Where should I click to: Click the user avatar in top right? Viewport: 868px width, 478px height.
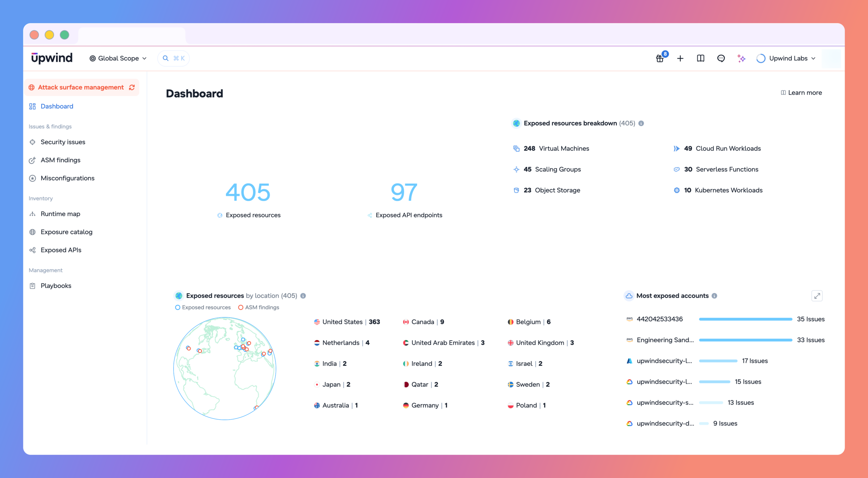coord(831,58)
